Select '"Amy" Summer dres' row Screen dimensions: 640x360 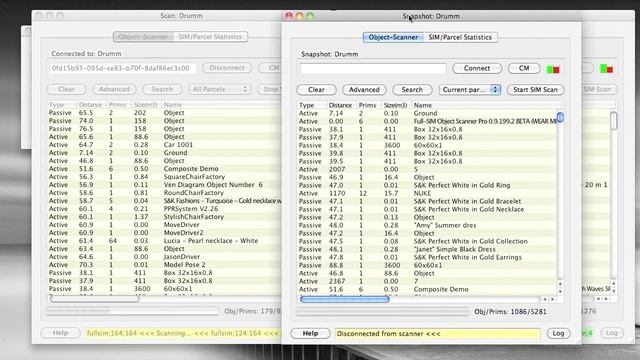427,225
